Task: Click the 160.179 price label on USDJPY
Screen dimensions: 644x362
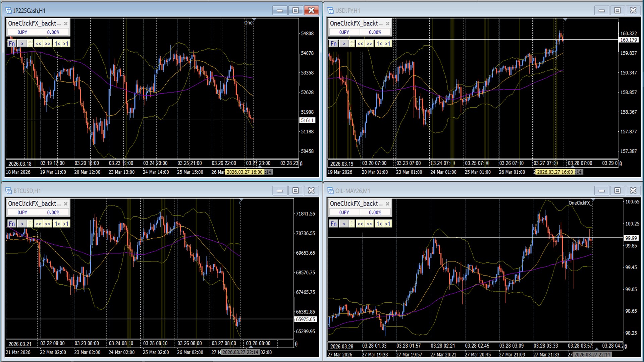Action: click(628, 40)
